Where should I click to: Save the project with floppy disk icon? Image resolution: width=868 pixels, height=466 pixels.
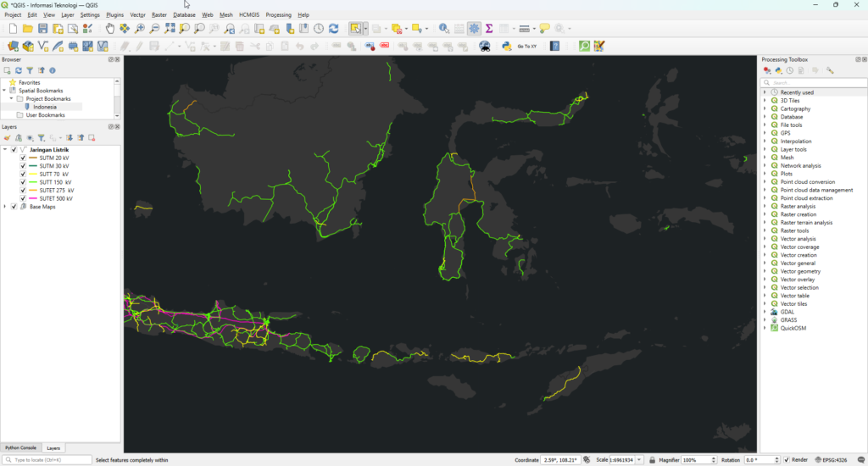pyautogui.click(x=42, y=29)
